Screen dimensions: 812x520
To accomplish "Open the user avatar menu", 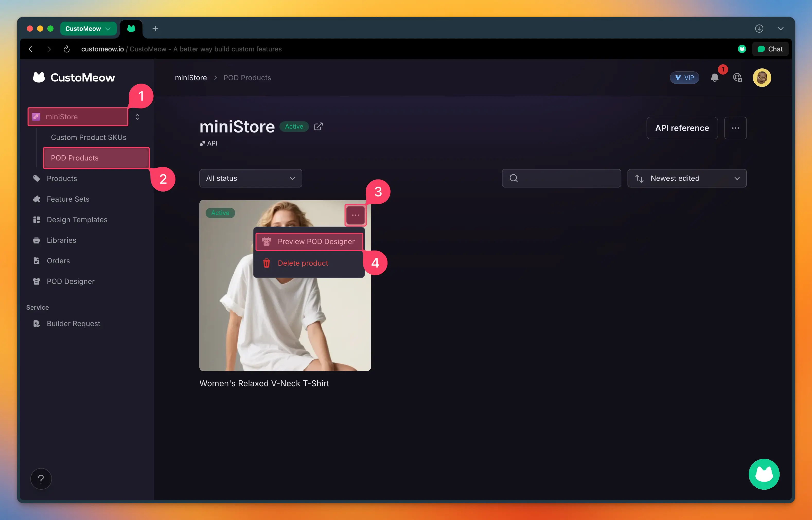I will click(762, 78).
